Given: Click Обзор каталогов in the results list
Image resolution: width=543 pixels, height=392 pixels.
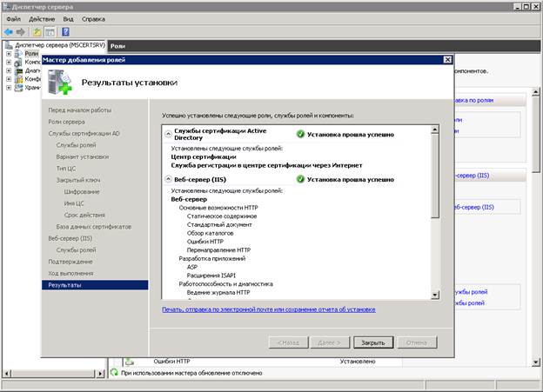Looking at the screenshot, I should click(x=210, y=233).
